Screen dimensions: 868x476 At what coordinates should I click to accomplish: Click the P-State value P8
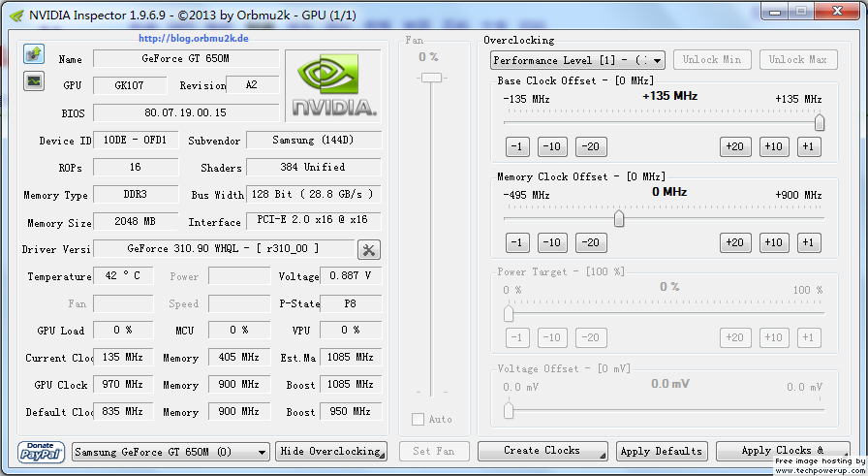click(351, 303)
